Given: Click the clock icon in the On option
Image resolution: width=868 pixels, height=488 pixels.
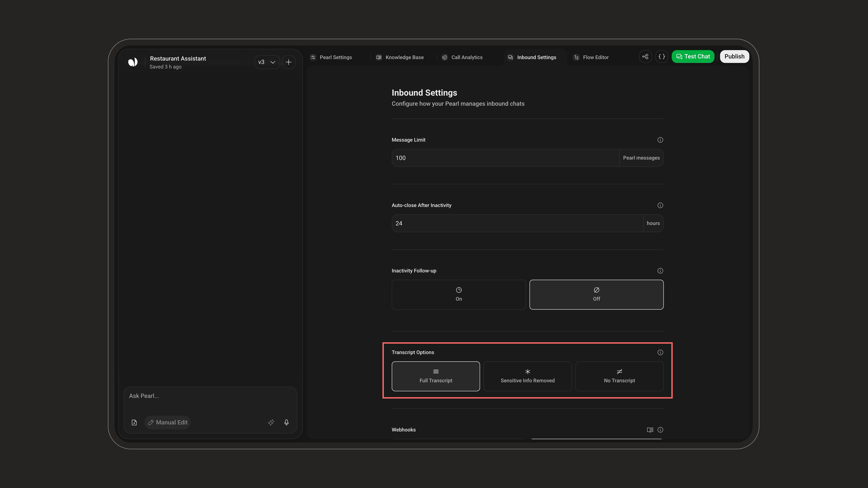Looking at the screenshot, I should point(459,290).
